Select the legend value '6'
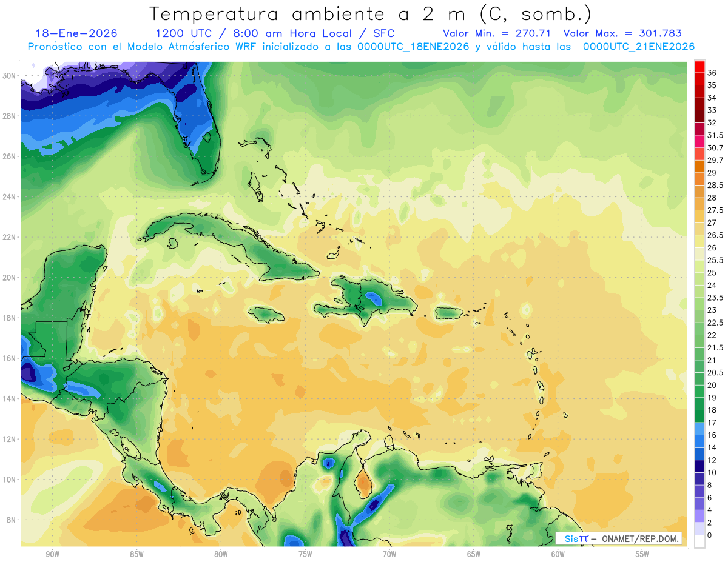This screenshot has height=562, width=728. click(710, 498)
